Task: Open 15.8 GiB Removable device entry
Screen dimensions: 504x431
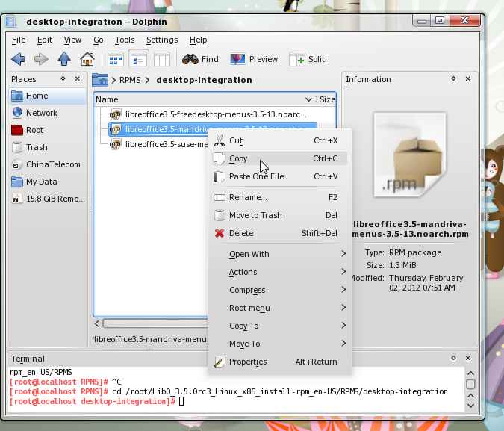Action: 48,199
